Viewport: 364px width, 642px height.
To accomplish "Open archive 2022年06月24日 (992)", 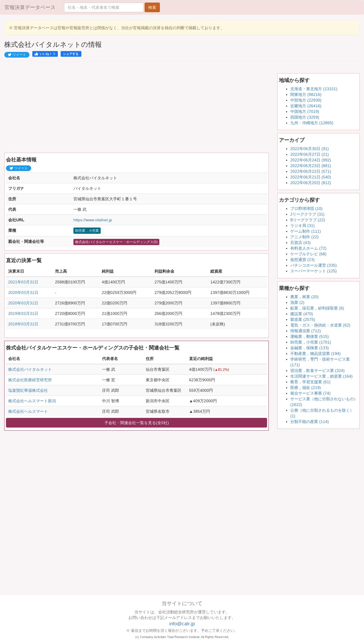I will [x=310, y=160].
